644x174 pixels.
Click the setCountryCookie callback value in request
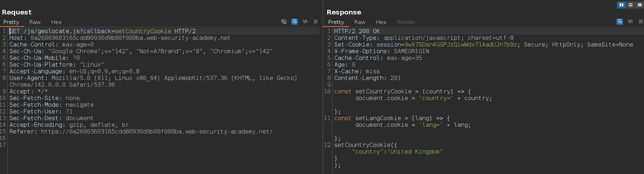[x=143, y=31]
